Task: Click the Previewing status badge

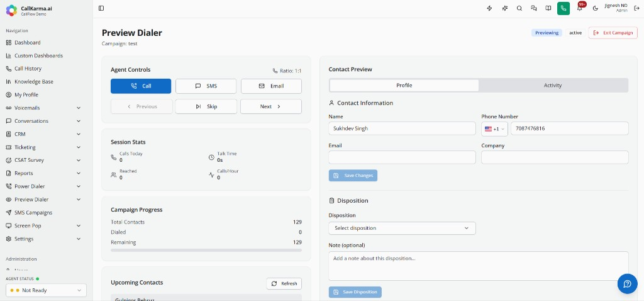Action: [x=547, y=33]
